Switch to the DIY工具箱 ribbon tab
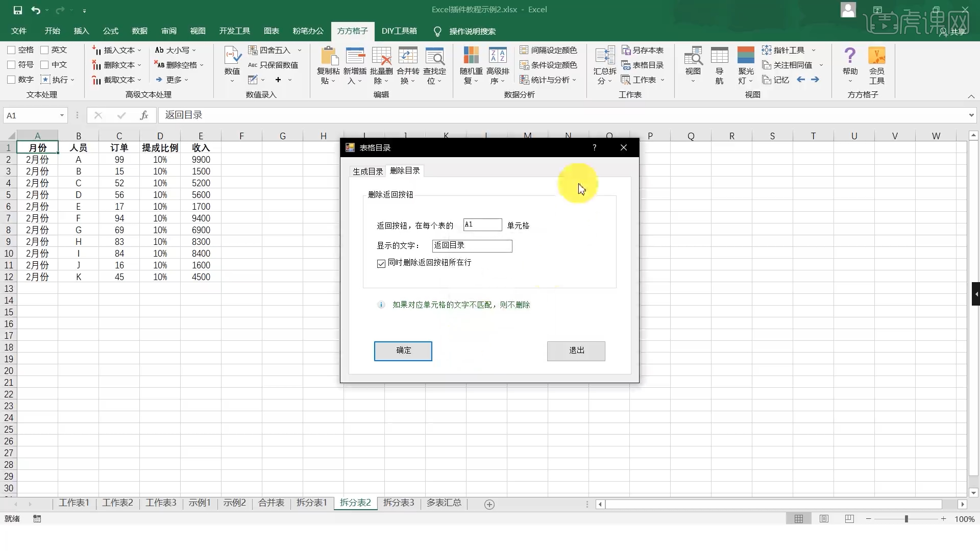The image size is (980, 551). click(399, 31)
